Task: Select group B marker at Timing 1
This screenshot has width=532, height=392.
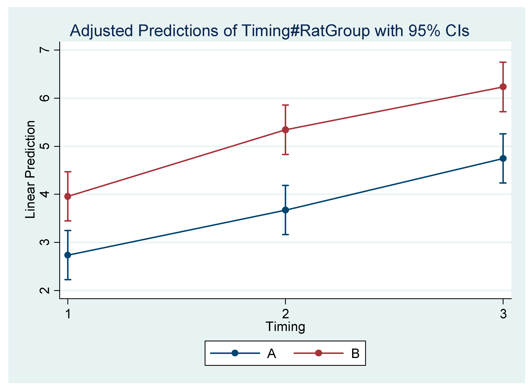Action: coord(68,196)
